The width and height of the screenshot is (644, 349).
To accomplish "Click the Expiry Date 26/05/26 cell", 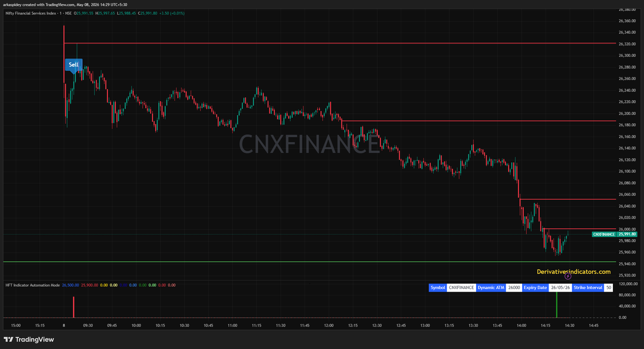I will (x=560, y=287).
